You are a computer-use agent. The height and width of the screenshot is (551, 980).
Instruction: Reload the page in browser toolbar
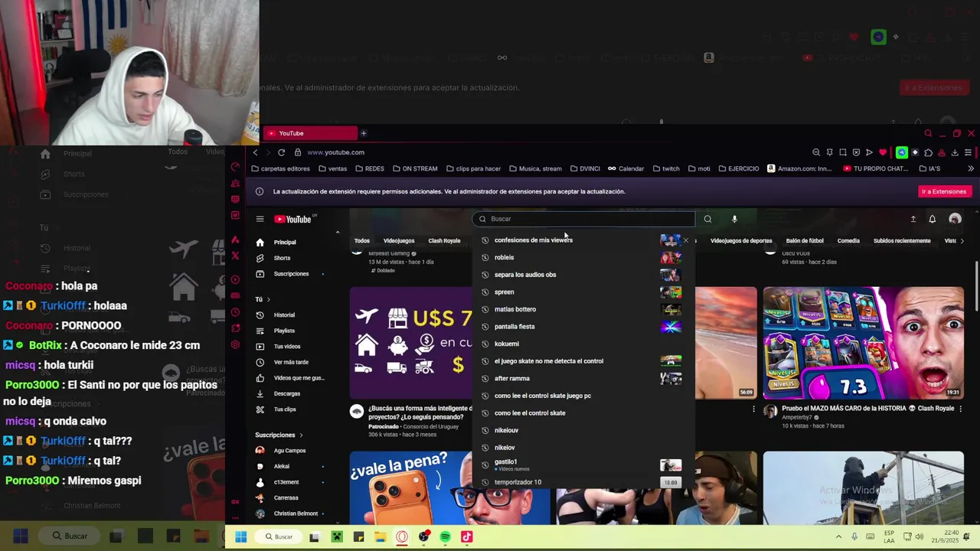click(x=281, y=152)
